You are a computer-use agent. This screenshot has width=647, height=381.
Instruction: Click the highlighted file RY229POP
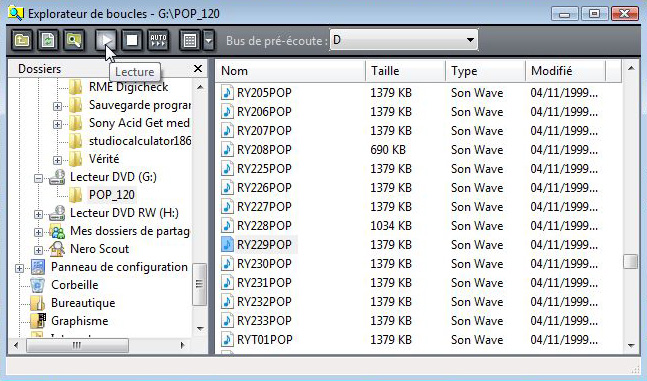(264, 245)
